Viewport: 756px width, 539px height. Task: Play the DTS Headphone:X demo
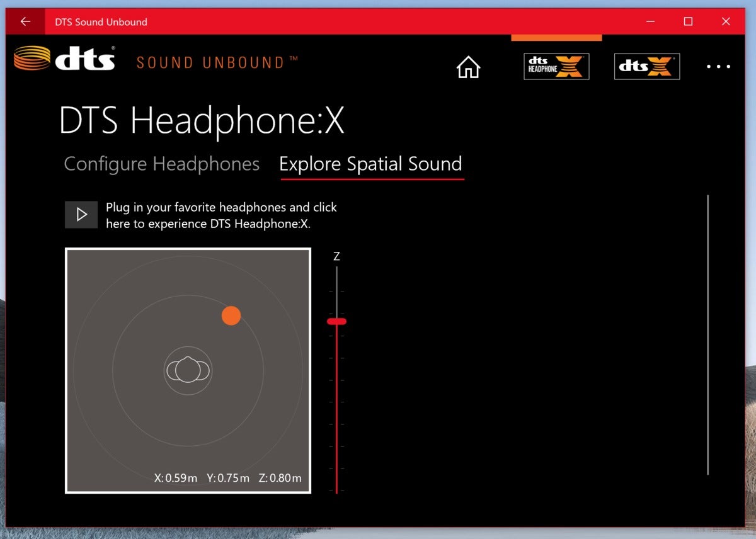click(81, 215)
